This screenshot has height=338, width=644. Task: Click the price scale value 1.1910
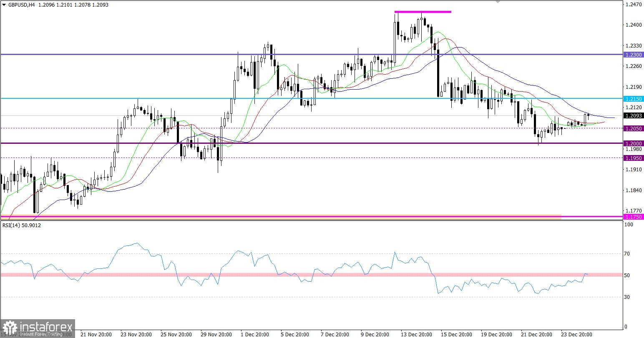pyautogui.click(x=634, y=170)
